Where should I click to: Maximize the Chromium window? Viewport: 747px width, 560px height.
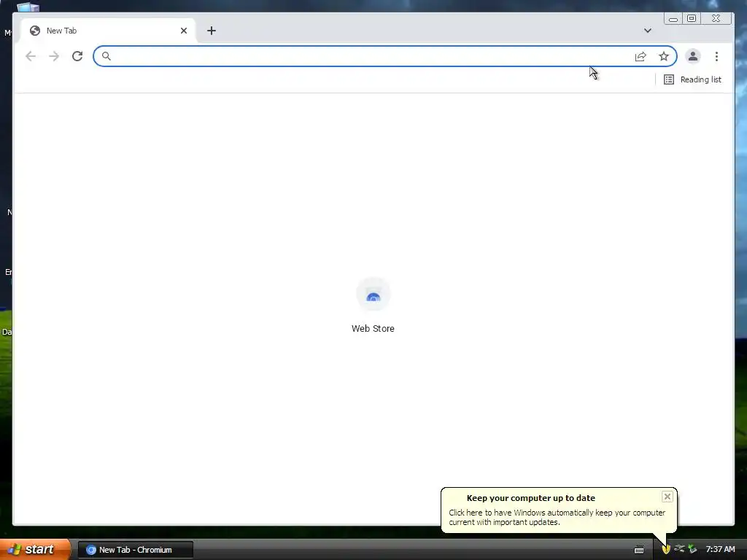tap(692, 18)
